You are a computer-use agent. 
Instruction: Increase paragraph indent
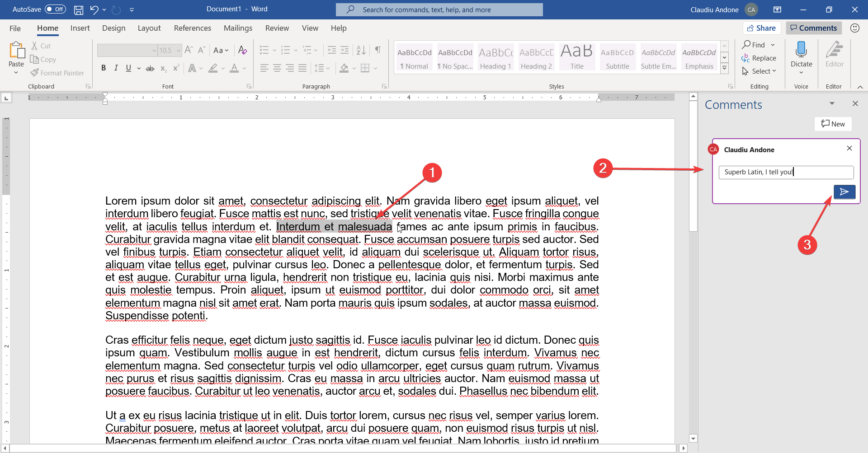pos(344,50)
